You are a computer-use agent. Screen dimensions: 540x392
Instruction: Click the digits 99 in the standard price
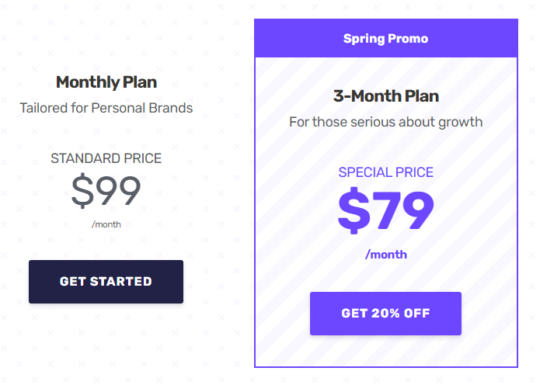tap(118, 190)
